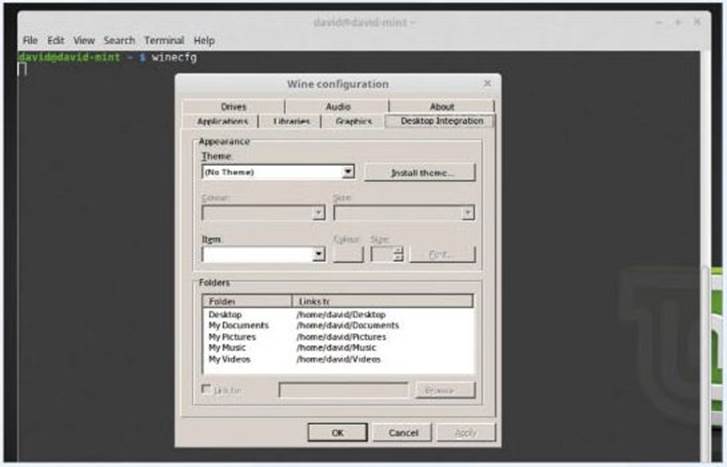Open the Theme dropdown showing No Theme
Viewport: 727px width, 467px height.
point(278,172)
